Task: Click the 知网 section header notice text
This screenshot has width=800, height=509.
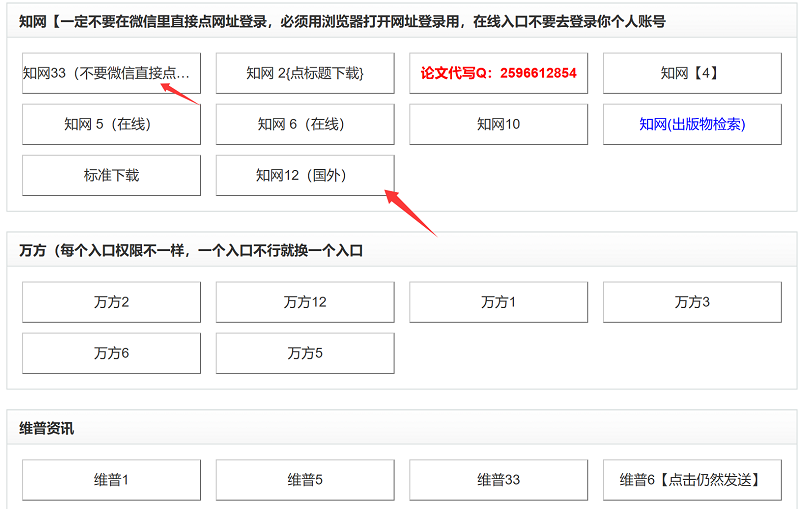Action: (342, 21)
